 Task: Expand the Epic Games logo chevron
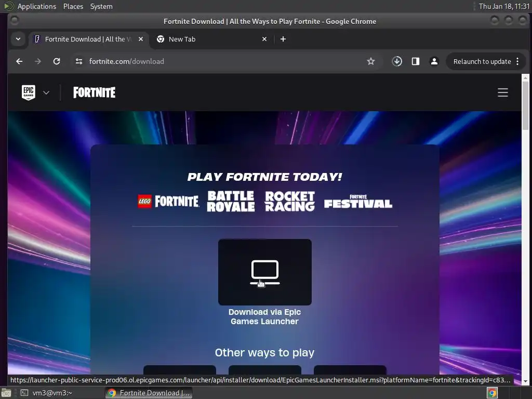[x=46, y=92]
